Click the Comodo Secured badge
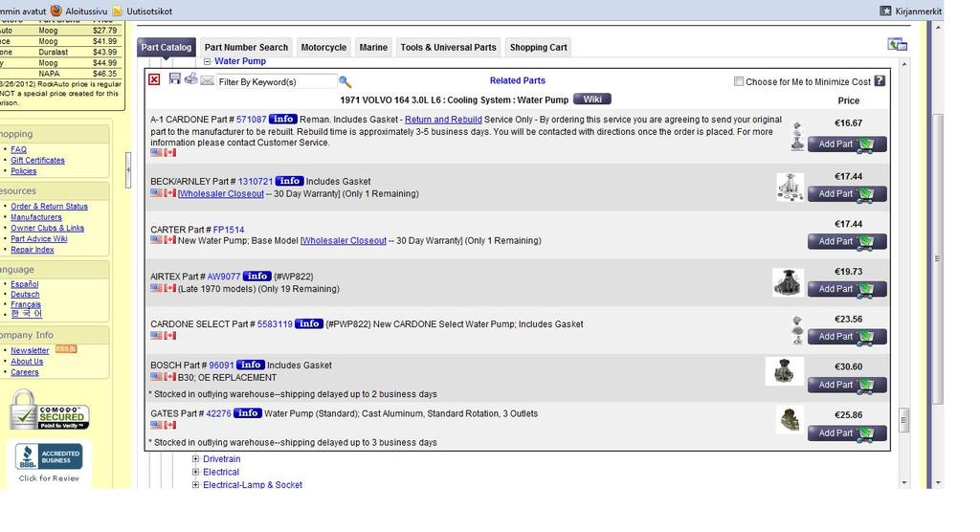This screenshot has height=532, width=980. pyautogui.click(x=50, y=411)
